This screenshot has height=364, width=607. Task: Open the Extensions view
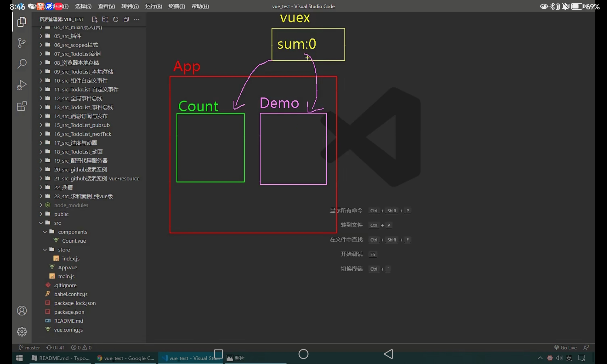pos(22,106)
